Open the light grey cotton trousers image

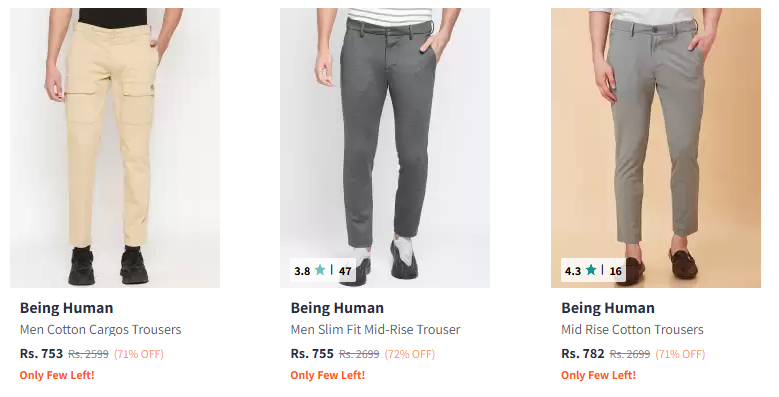(x=656, y=148)
